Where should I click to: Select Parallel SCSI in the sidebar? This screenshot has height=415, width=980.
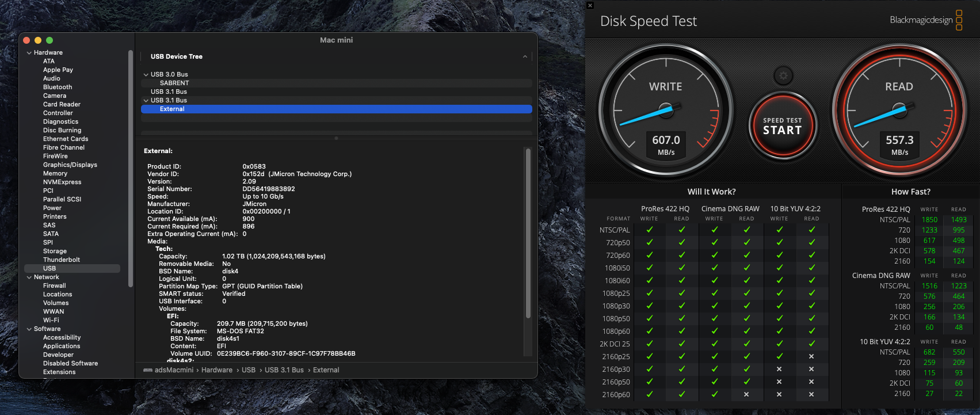coord(62,199)
